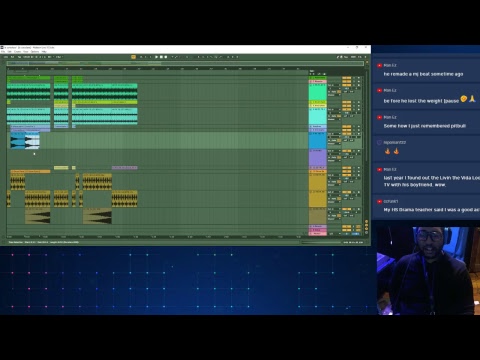The image size is (480, 360).
Task: Open the Create menu
Action: (17, 52)
